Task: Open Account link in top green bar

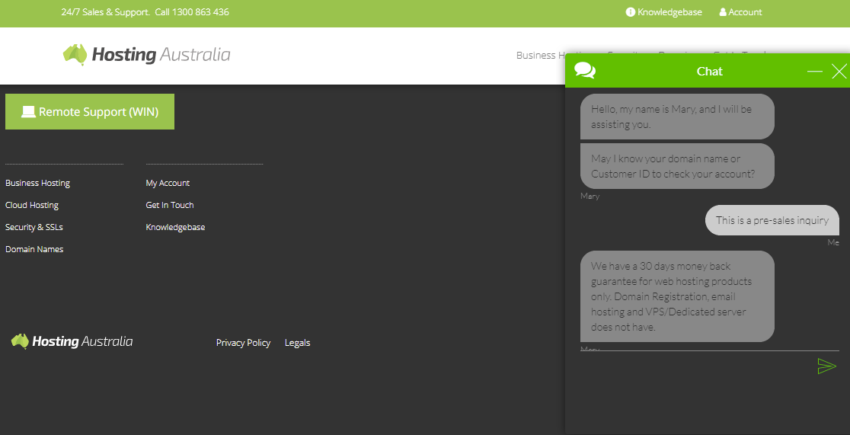Action: click(745, 12)
